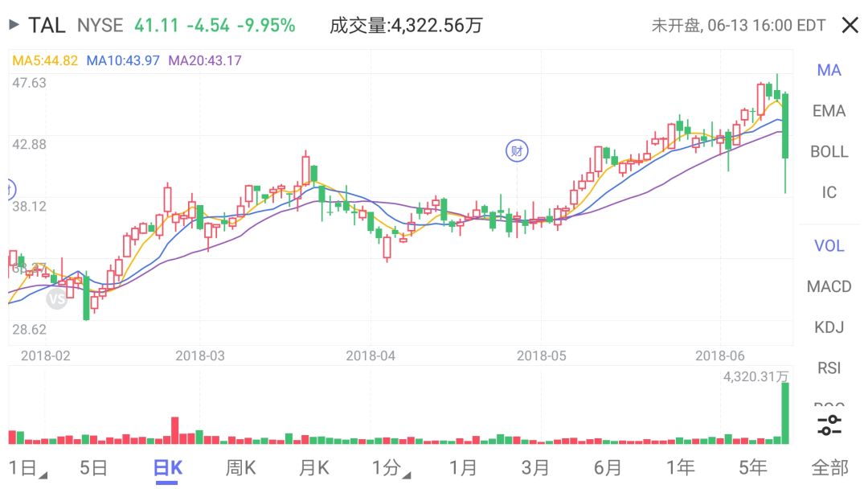Tap the 财 earnings marker on chart
This screenshot has height=489, width=868.
pyautogui.click(x=517, y=150)
